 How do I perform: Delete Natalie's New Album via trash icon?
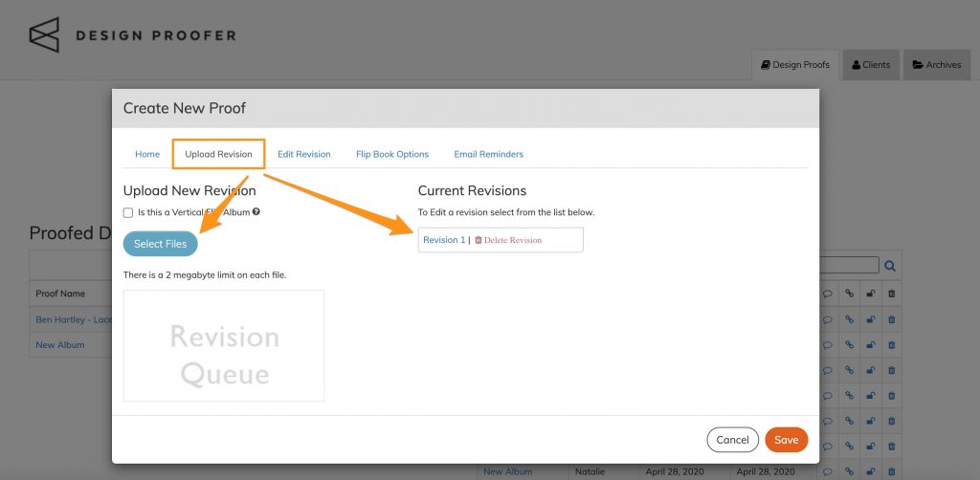[891, 472]
